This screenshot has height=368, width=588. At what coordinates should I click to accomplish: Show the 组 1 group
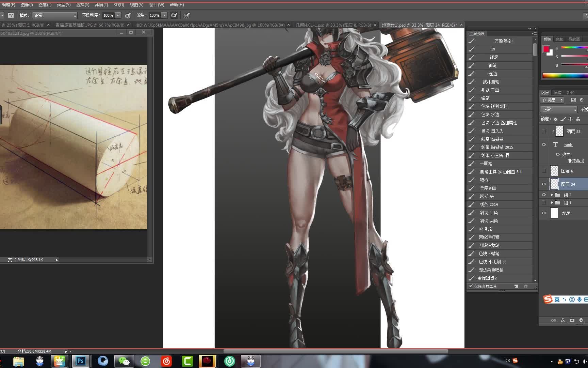tap(544, 203)
